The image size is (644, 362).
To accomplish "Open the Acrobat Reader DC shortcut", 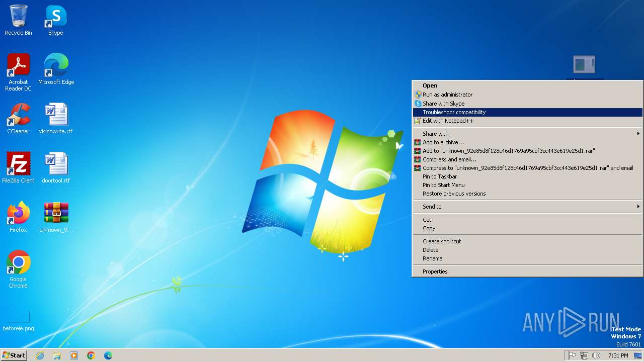I will click(x=18, y=72).
